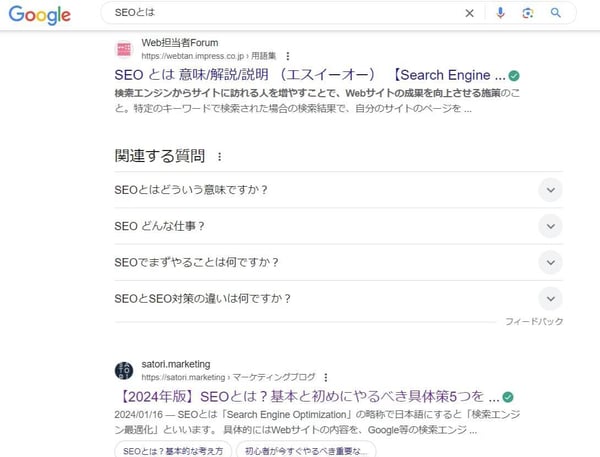This screenshot has width=600, height=457.
Task: Select the 初心者が今すぐやるべき重要な chip
Action: pos(306,450)
